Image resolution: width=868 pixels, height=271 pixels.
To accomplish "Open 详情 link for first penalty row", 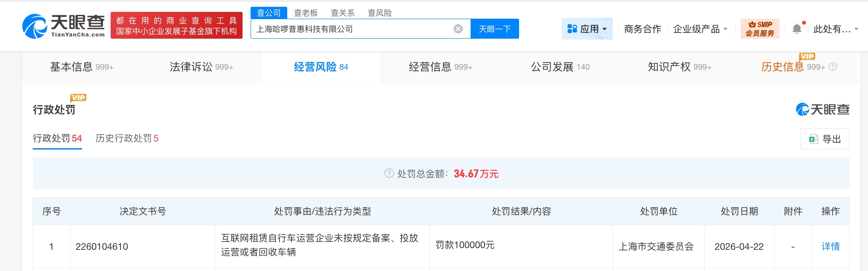I will pyautogui.click(x=830, y=246).
